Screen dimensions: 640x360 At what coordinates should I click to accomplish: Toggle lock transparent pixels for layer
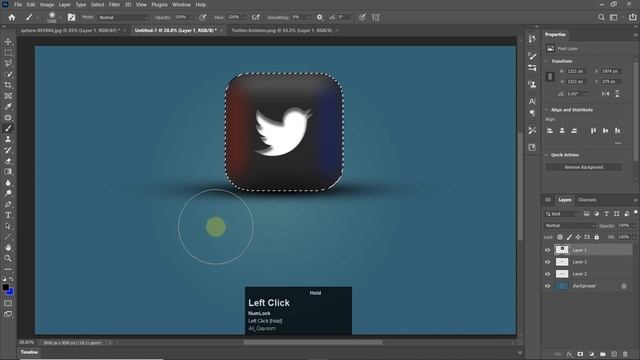[x=560, y=237]
